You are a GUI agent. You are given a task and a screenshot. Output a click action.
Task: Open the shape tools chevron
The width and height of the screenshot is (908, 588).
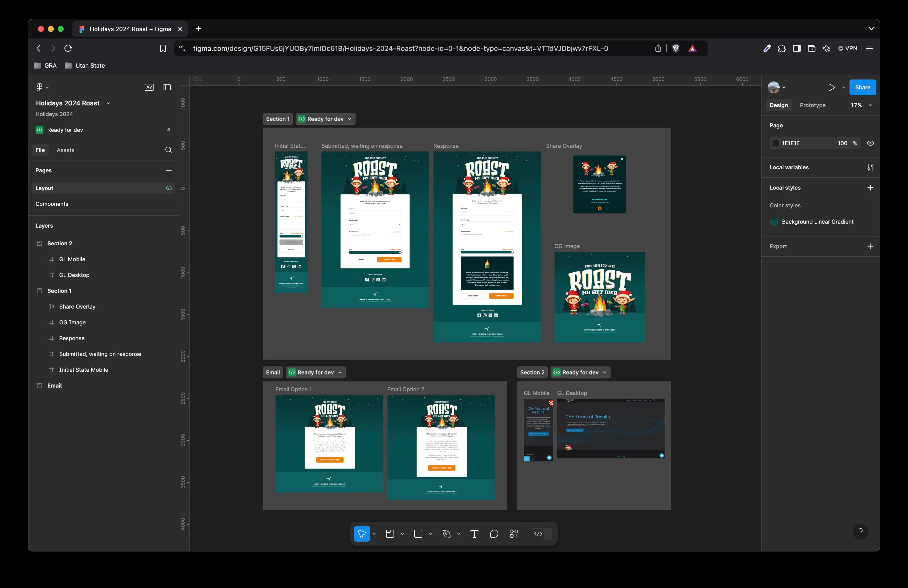[430, 534]
